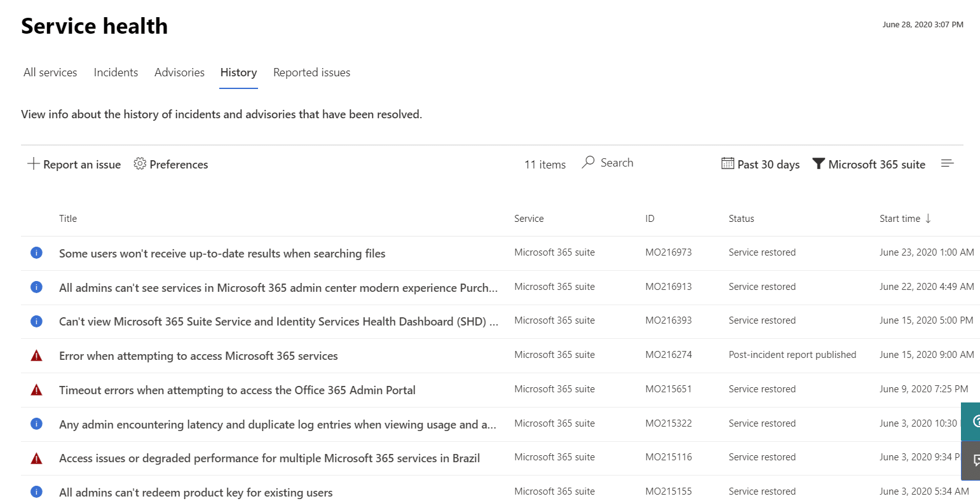Click ID cell MO216274
980x501 pixels.
(669, 355)
